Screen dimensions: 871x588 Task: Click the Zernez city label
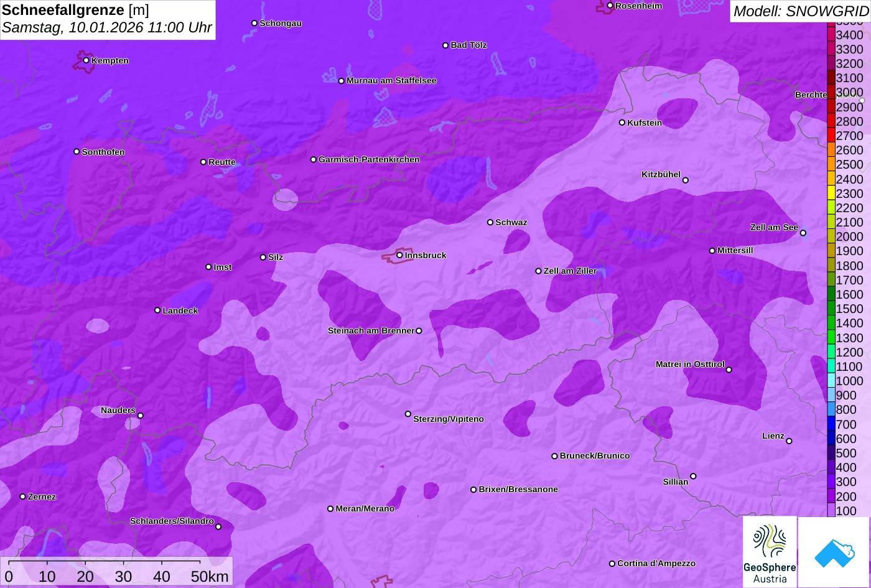tap(42, 497)
